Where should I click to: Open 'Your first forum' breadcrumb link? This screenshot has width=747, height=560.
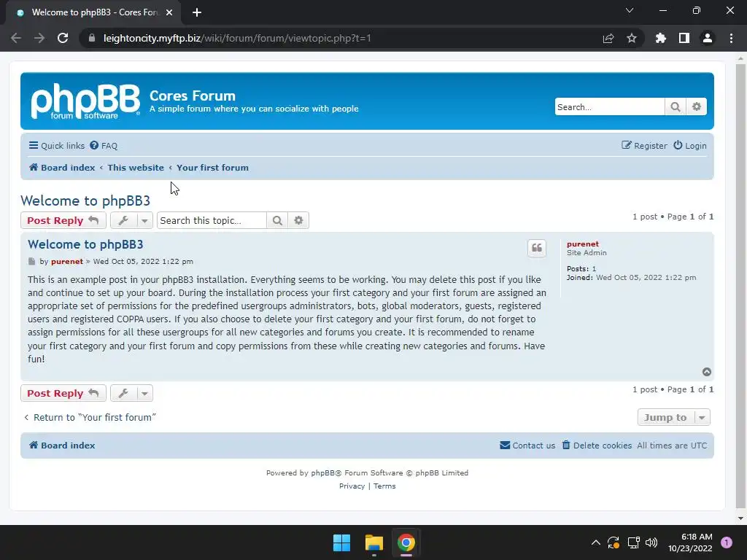[x=212, y=168]
